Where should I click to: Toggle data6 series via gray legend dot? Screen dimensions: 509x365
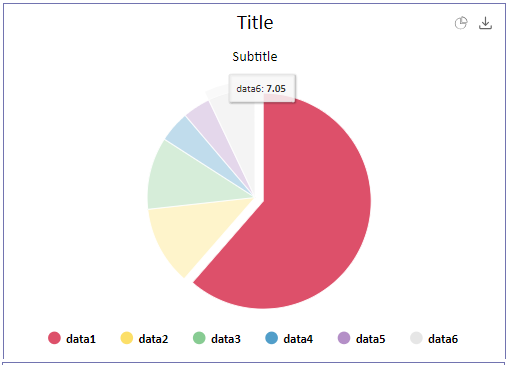coord(416,338)
